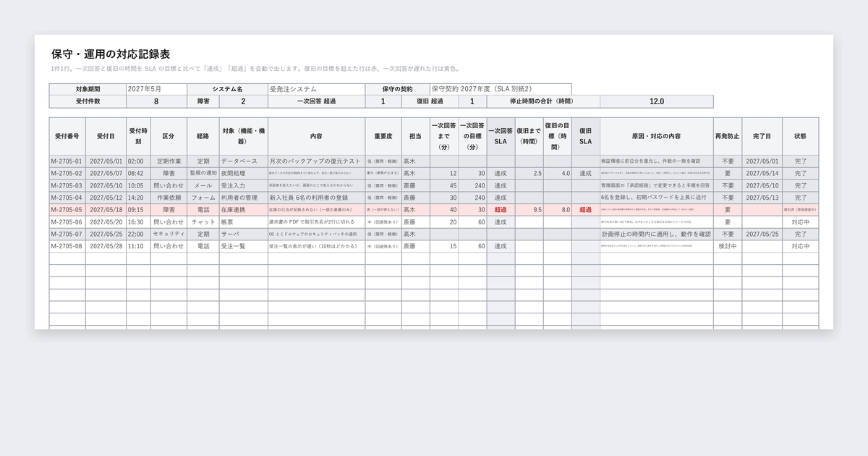Click the 利用者の管理 cell

pyautogui.click(x=244, y=198)
